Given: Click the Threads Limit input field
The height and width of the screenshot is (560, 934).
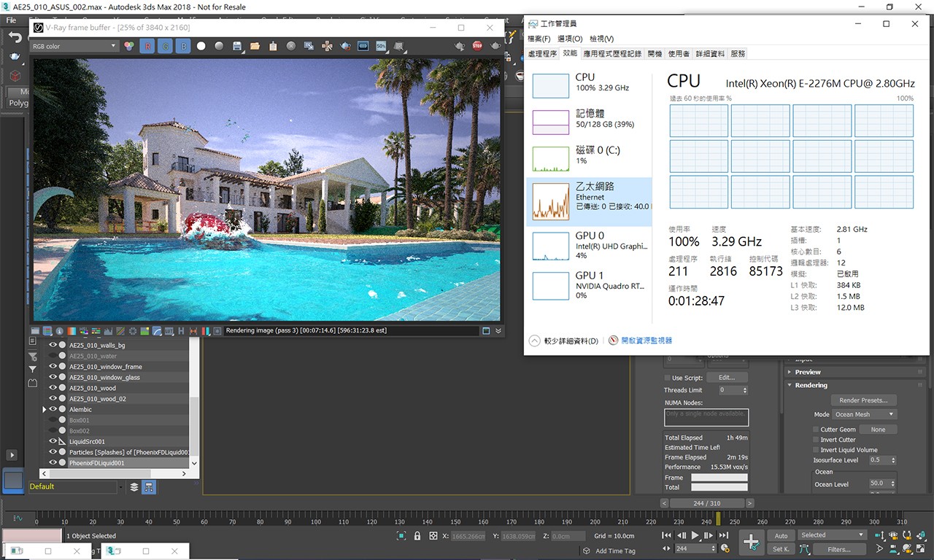Looking at the screenshot, I should click(730, 390).
